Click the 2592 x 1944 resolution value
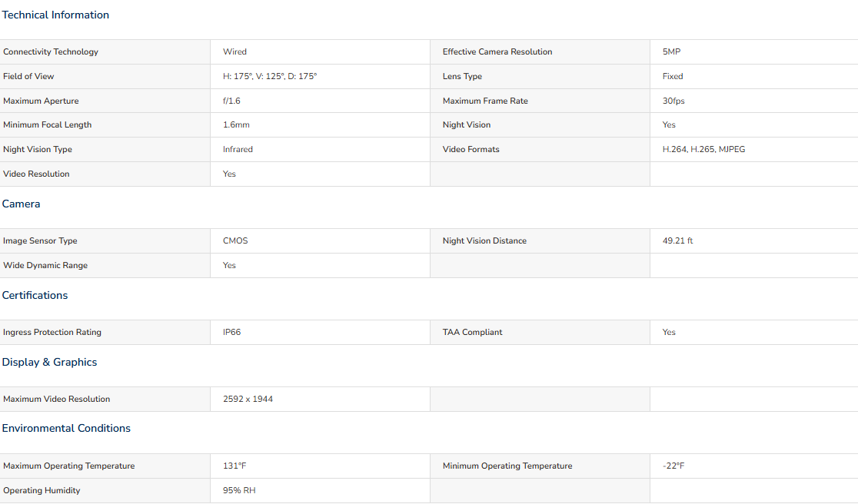858x504 pixels. coord(248,399)
